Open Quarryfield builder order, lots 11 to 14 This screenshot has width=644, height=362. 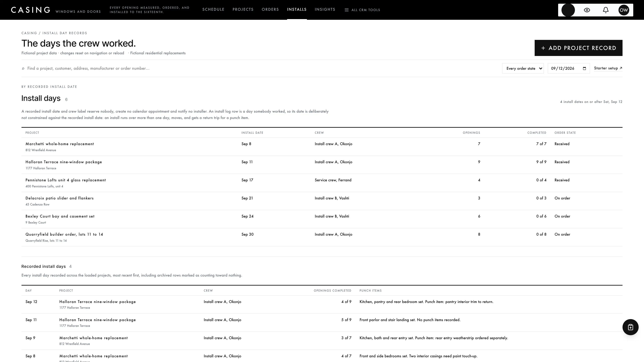[x=64, y=234]
